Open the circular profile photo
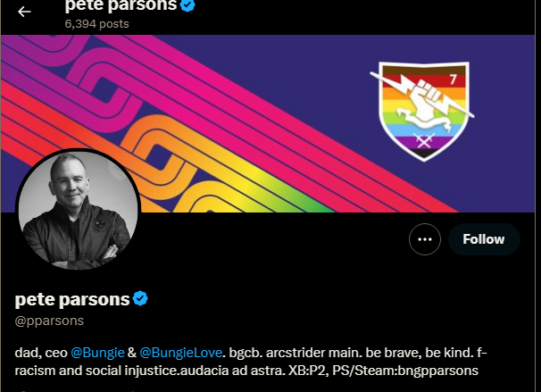 [78, 210]
